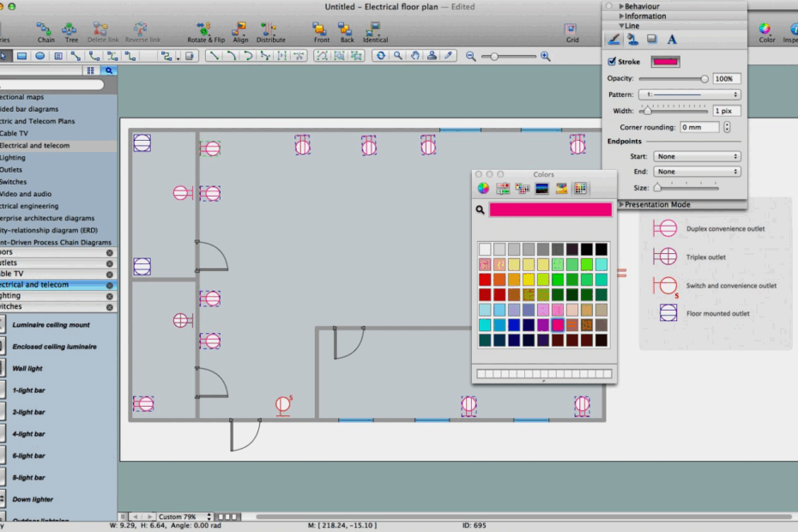
Task: Toggle the control next to Lighting library
Action: (x=109, y=295)
